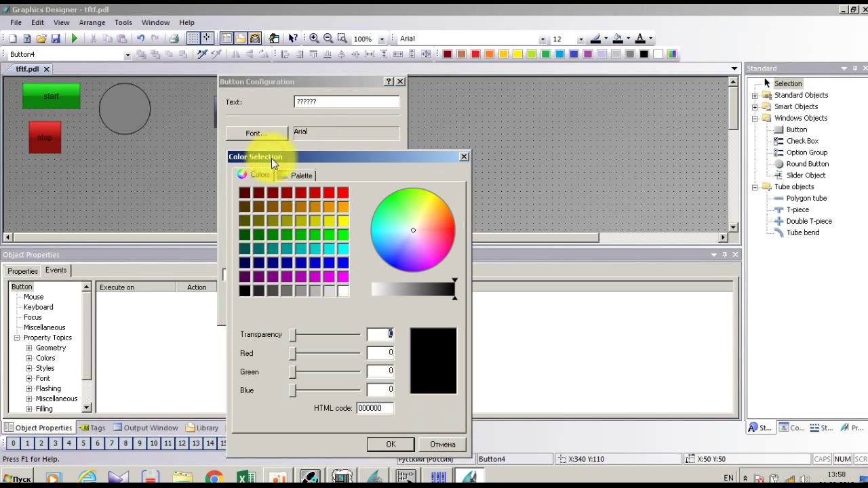Click the Blue slider handle
This screenshot has height=488, width=868.
point(292,390)
